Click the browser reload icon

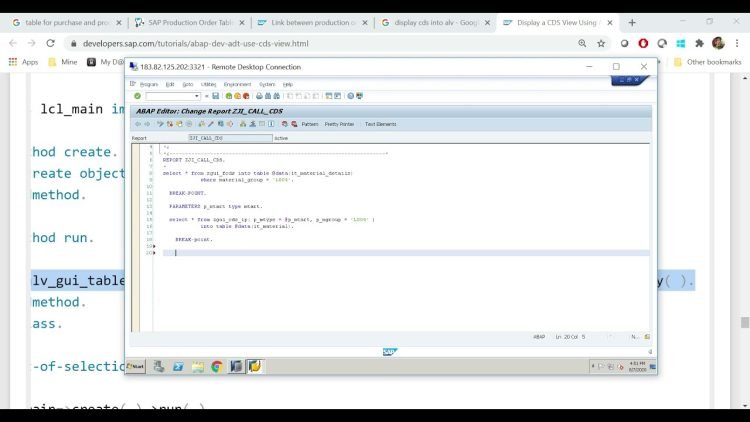pos(51,43)
